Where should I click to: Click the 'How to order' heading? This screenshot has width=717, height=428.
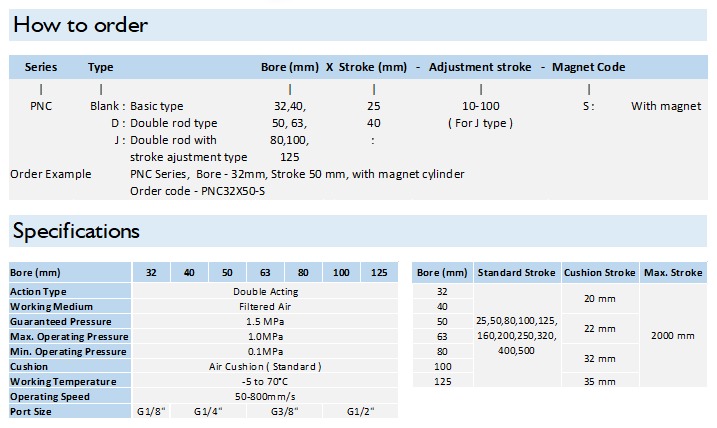pyautogui.click(x=80, y=25)
